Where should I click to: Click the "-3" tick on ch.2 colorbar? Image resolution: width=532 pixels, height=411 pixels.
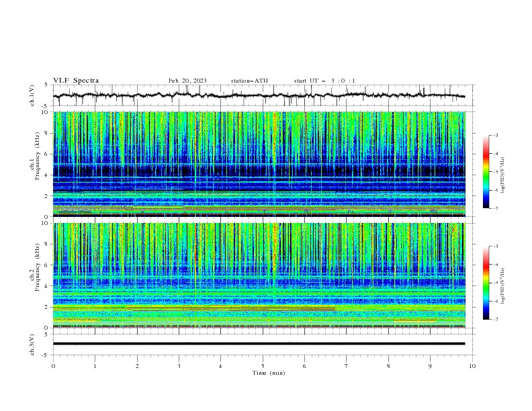pos(495,246)
